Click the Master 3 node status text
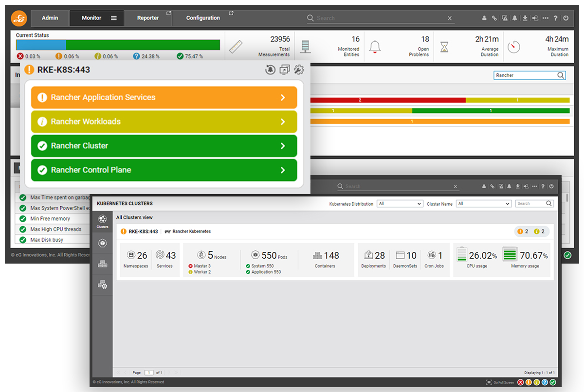This screenshot has width=584, height=392. [202, 266]
